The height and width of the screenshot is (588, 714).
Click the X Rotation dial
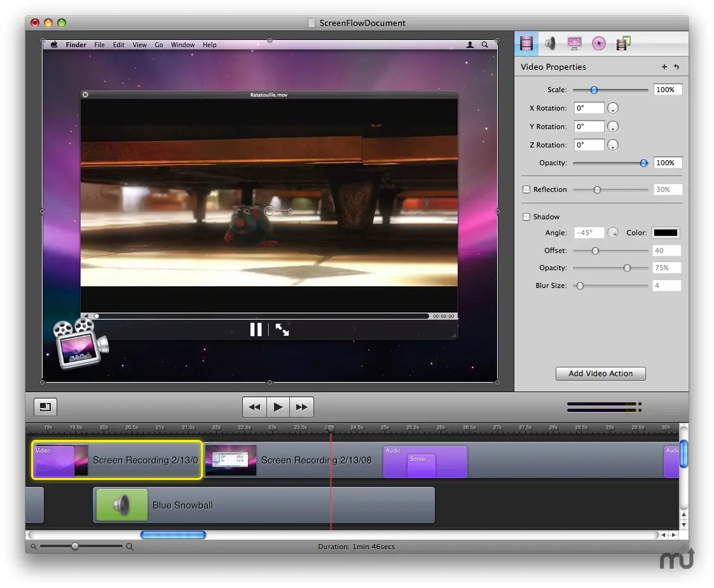(x=613, y=108)
